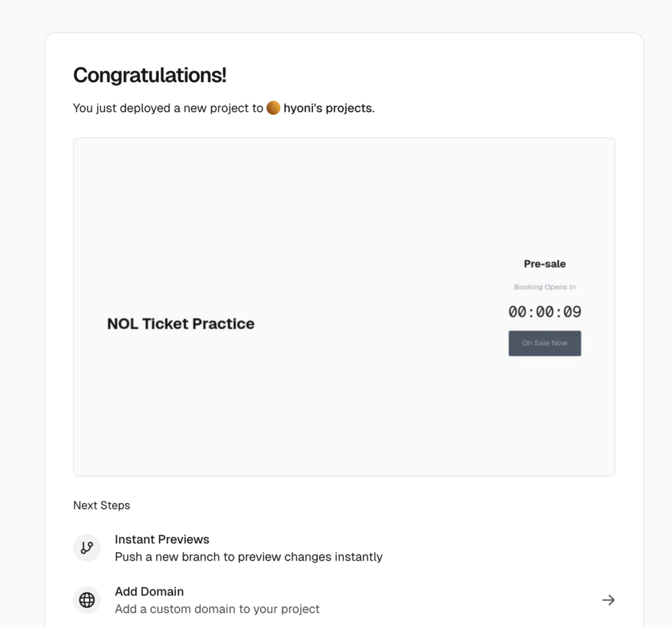
Task: Click the right arrow on Add Domain row
Action: (608, 600)
